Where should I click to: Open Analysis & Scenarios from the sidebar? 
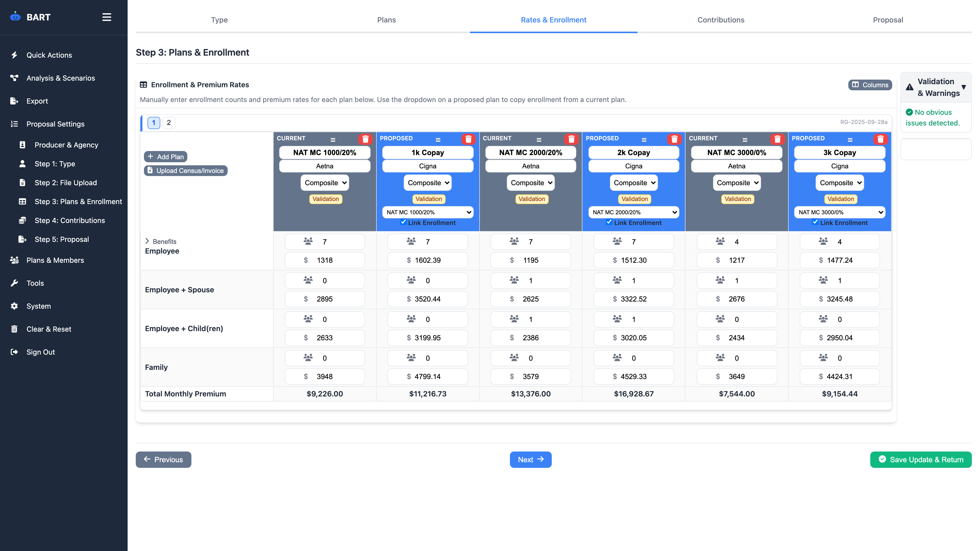click(x=60, y=78)
